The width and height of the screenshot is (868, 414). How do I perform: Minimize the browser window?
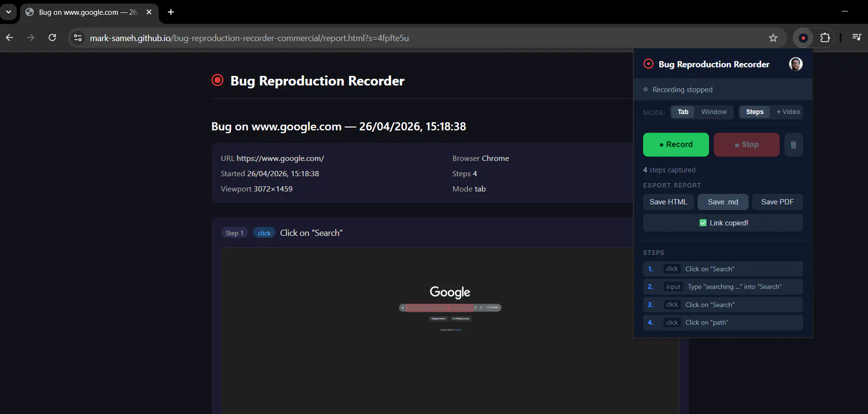[845, 11]
